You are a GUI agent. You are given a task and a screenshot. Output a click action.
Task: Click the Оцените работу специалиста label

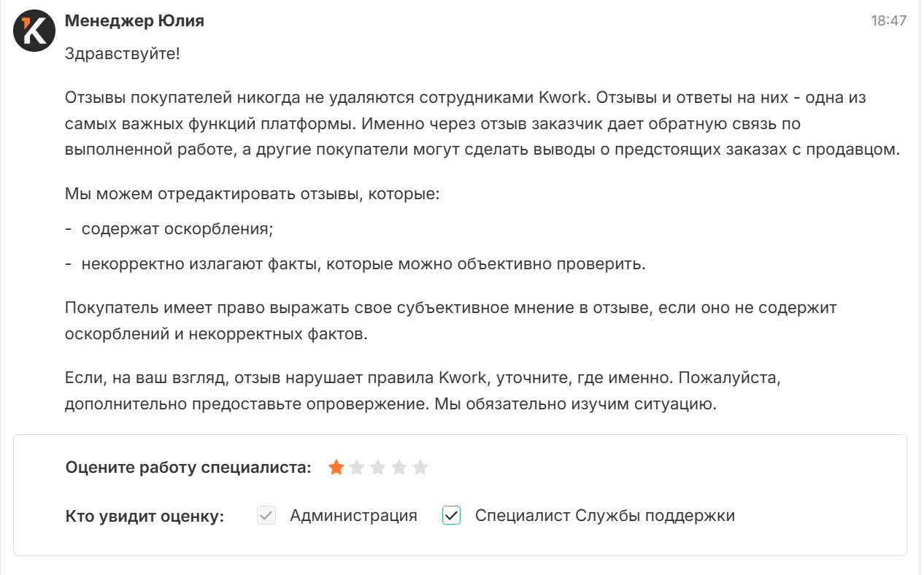click(x=188, y=468)
